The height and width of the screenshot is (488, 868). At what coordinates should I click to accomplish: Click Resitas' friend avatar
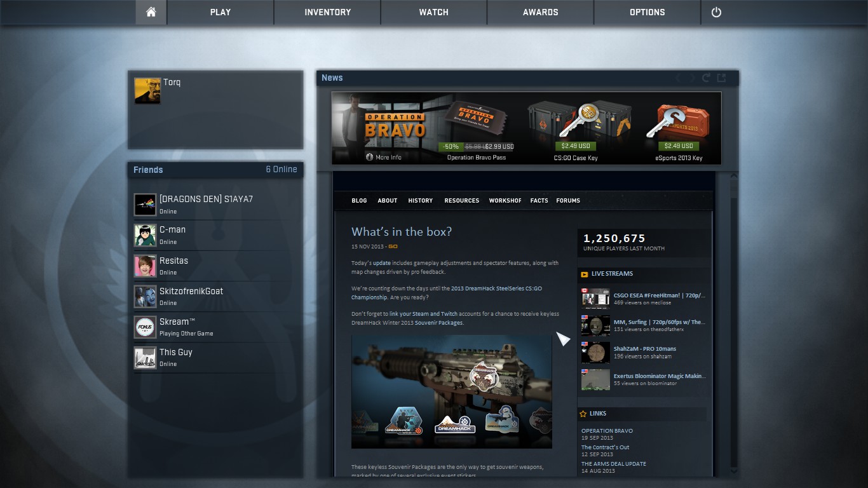[x=145, y=266]
